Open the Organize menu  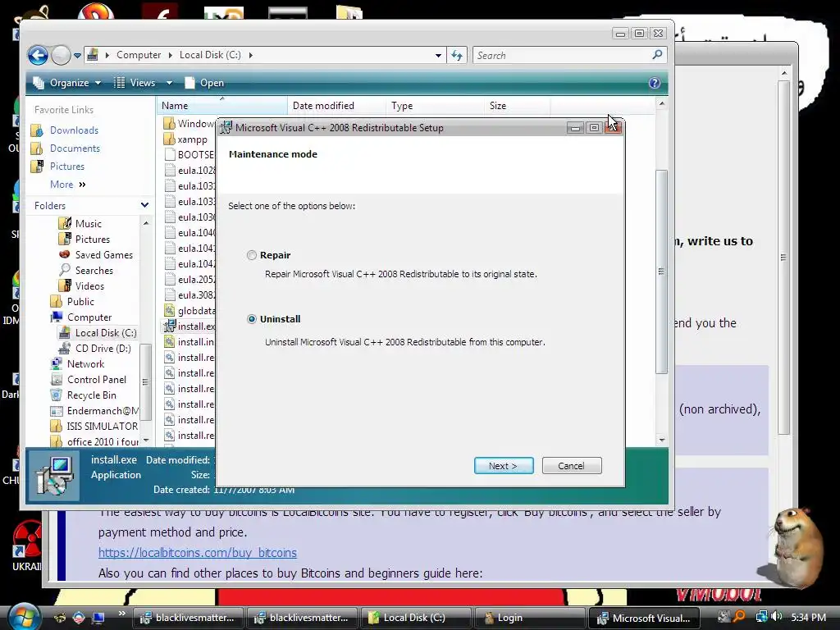point(67,83)
